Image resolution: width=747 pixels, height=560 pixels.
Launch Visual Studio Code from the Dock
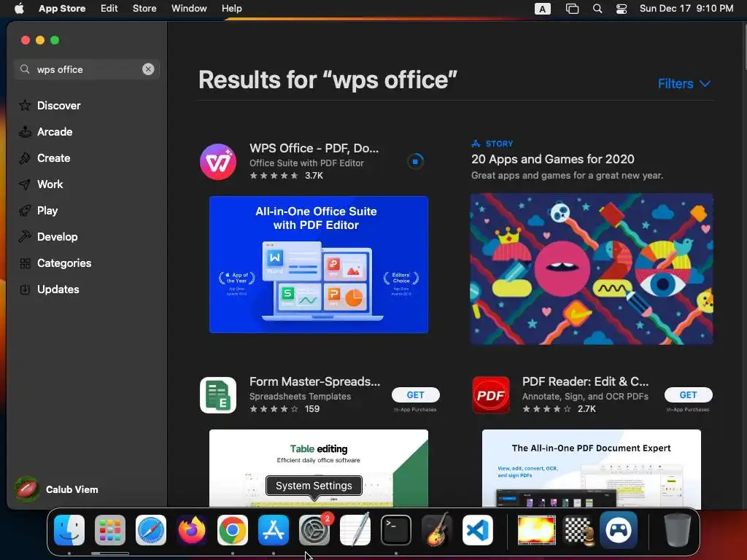477,530
